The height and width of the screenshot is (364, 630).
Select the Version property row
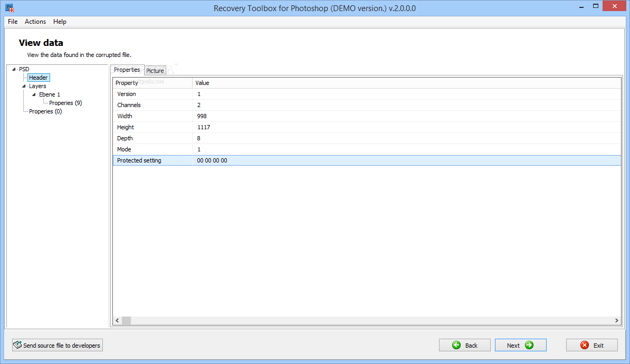367,94
